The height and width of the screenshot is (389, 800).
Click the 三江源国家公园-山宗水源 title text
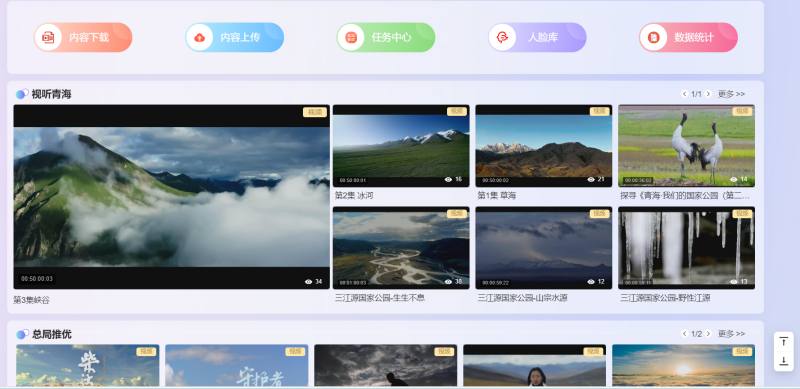522,298
